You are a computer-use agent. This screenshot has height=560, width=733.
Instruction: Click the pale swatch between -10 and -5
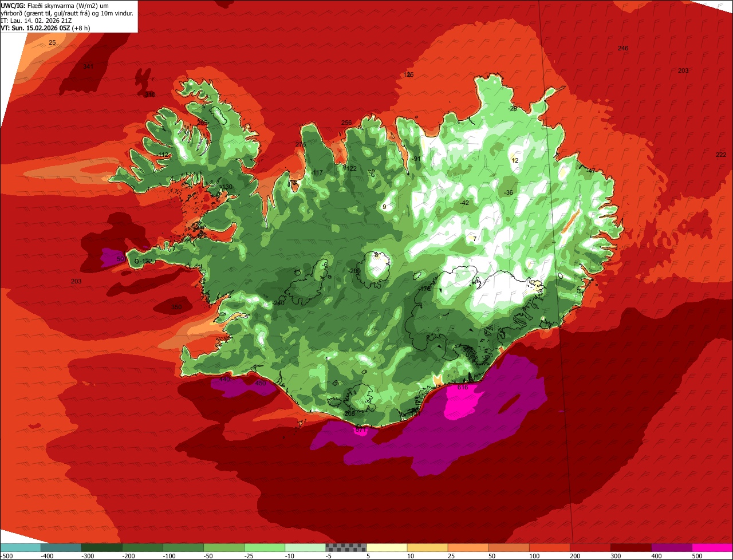(x=305, y=547)
